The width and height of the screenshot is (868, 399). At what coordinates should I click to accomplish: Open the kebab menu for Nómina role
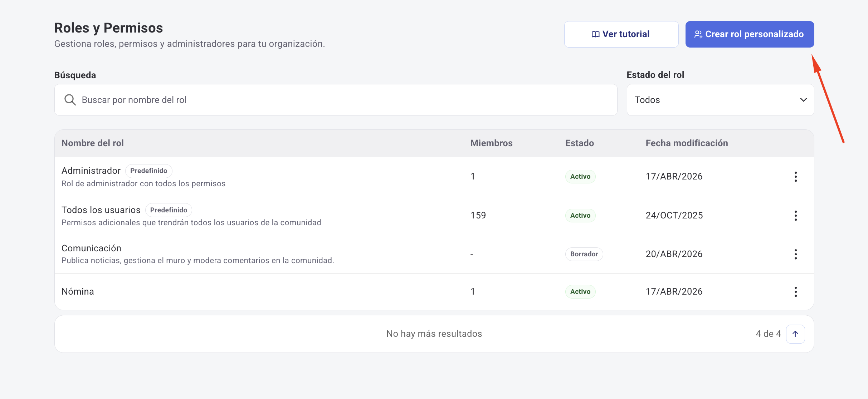796,291
